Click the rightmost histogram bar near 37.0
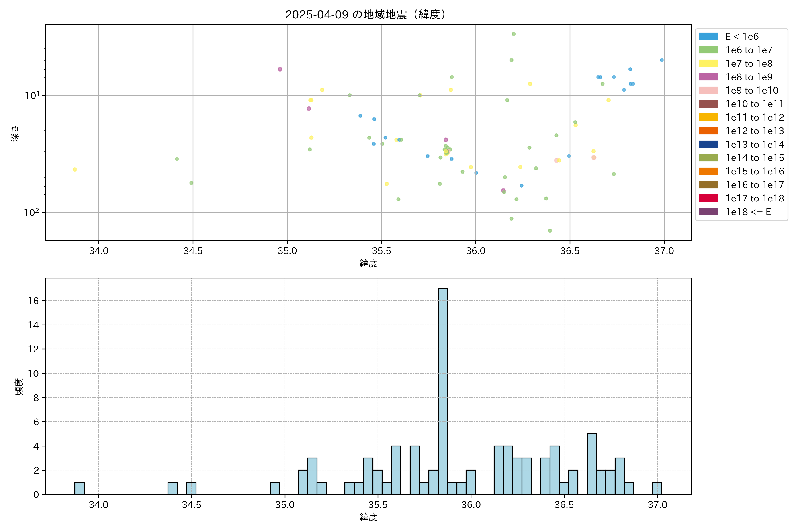798x532 pixels. [657, 488]
